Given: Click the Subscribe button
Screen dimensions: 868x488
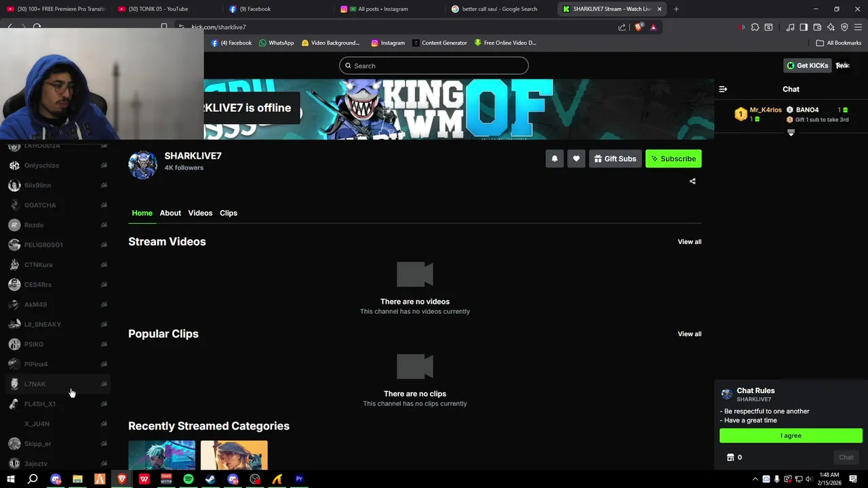Looking at the screenshot, I should 673,159.
